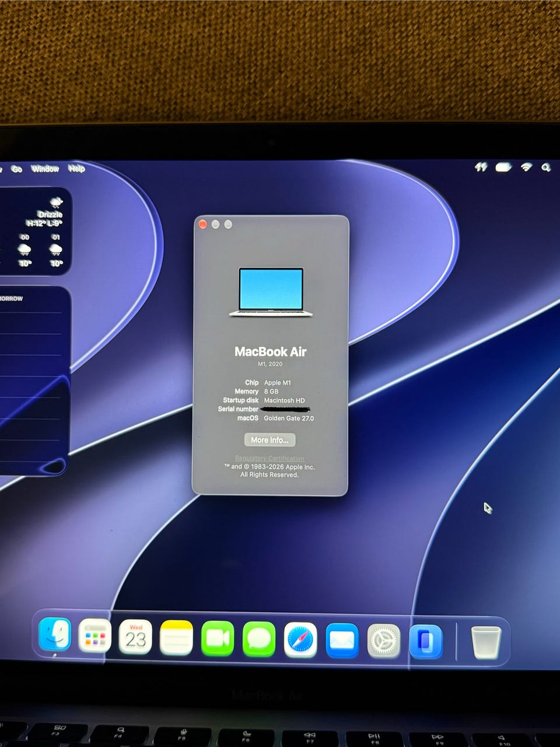Launch FaceTime from the Dock
This screenshot has width=560, height=747.
[218, 638]
